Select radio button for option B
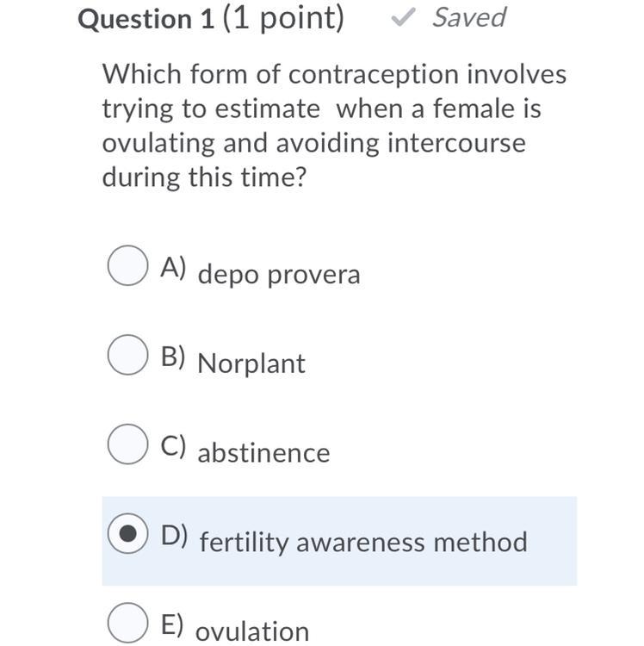Screen dimensions: 644x646 pos(127,355)
